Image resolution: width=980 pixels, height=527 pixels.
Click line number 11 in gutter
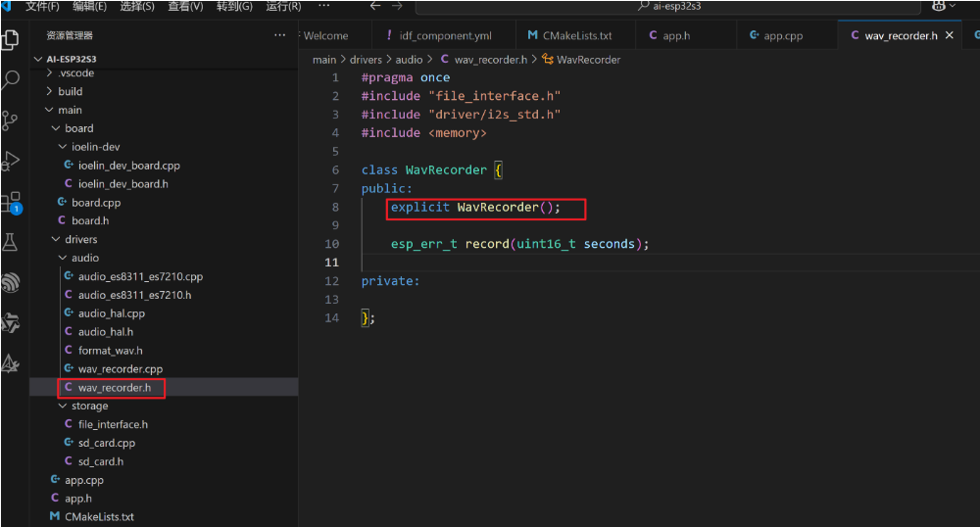(x=331, y=263)
